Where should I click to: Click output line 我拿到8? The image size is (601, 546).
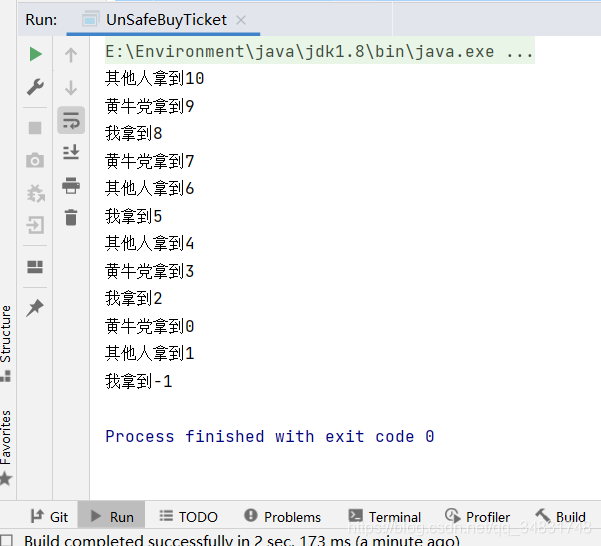point(133,133)
